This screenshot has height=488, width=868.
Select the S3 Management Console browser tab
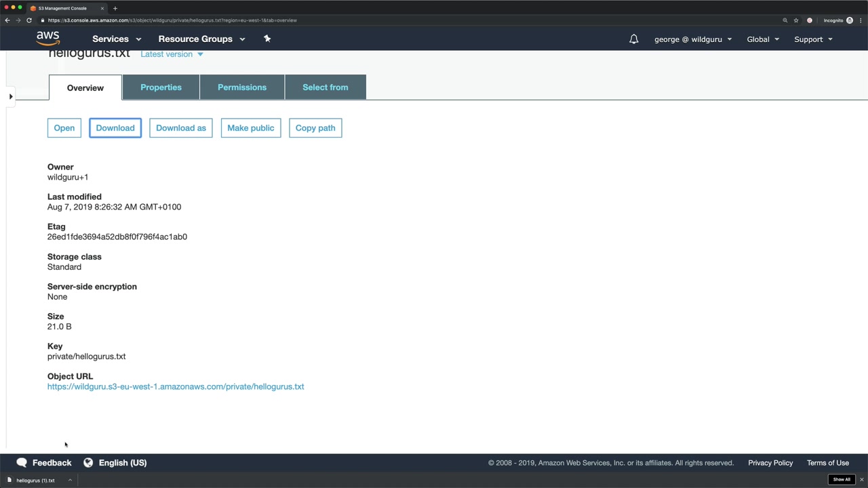(66, 8)
